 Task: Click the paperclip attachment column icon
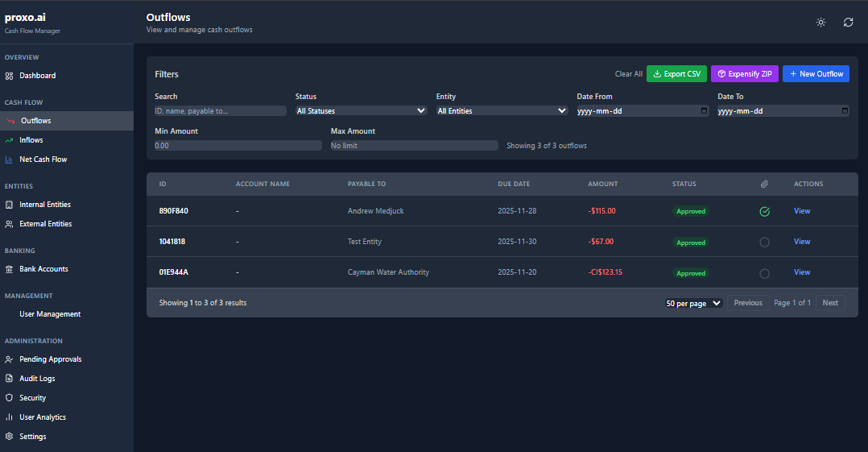tap(764, 184)
